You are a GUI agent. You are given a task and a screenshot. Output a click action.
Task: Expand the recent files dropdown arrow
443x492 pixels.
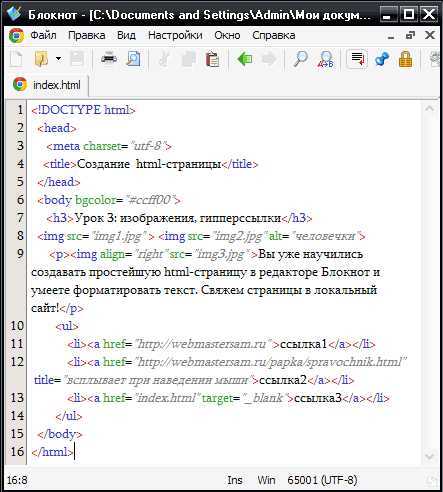pyautogui.click(x=59, y=59)
